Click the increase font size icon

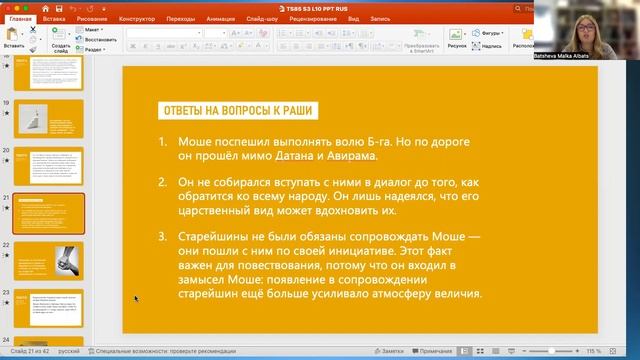pos(236,33)
